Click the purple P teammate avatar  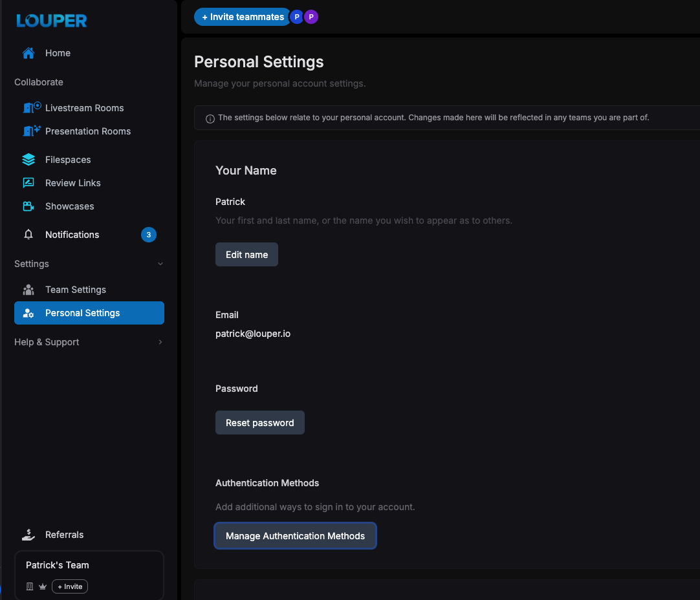[311, 17]
